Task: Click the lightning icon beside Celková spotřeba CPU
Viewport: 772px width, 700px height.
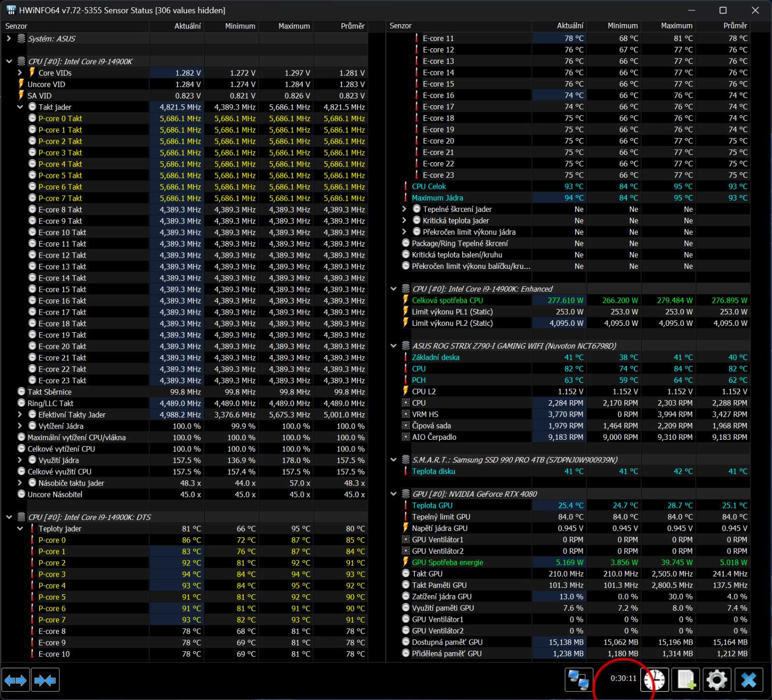Action: [x=406, y=300]
